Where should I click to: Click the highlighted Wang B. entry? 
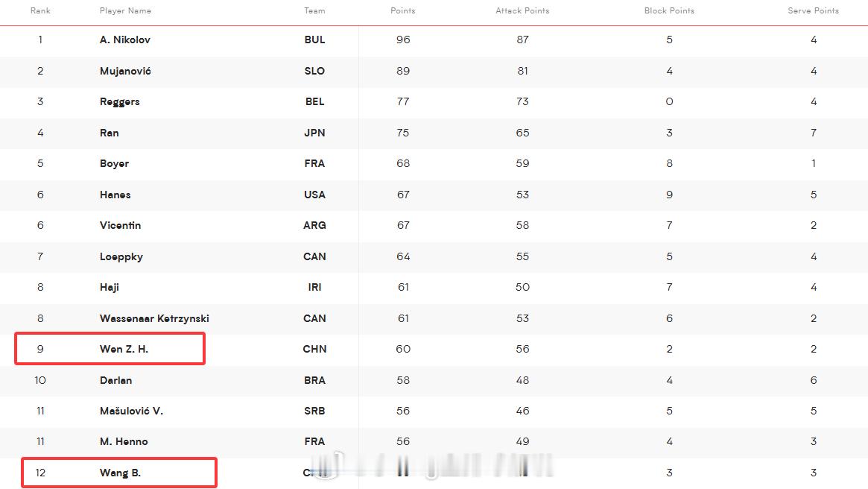(119, 473)
